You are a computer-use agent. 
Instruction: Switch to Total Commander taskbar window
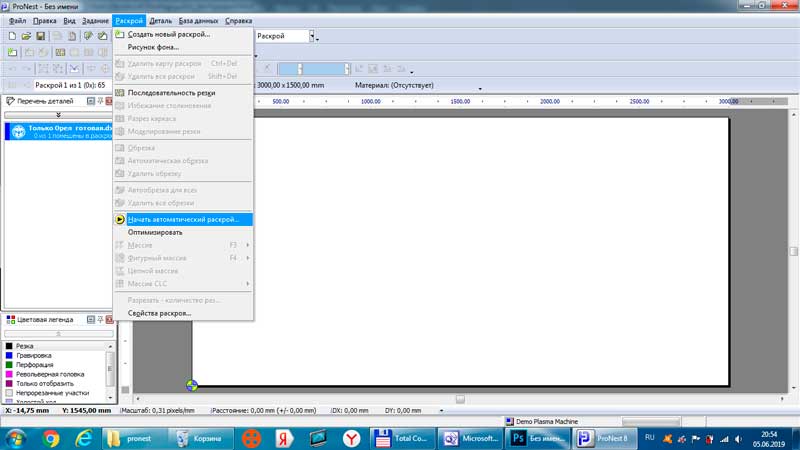click(403, 438)
